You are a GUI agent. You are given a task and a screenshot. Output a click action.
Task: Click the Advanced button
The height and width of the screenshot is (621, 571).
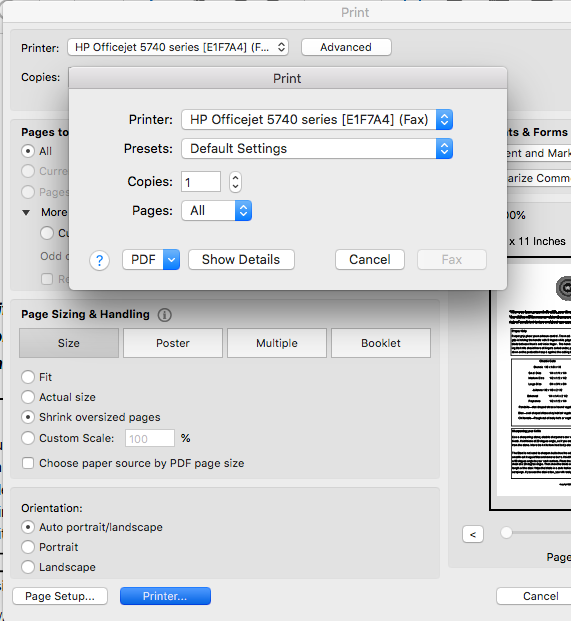tap(346, 48)
